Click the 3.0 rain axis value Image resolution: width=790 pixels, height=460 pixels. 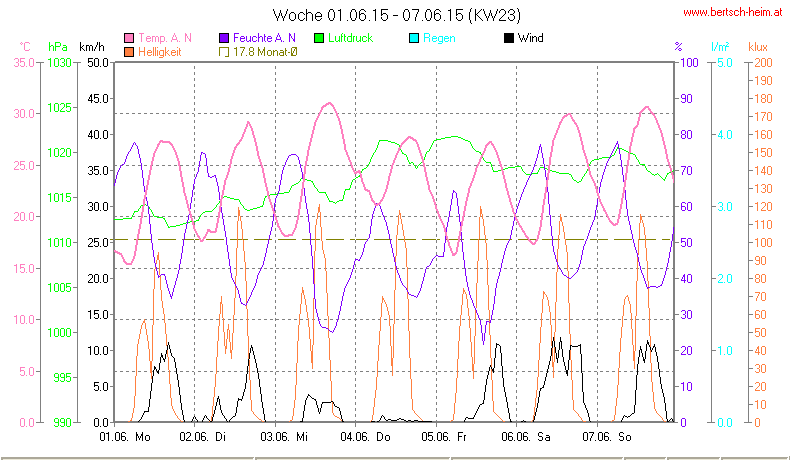point(725,207)
